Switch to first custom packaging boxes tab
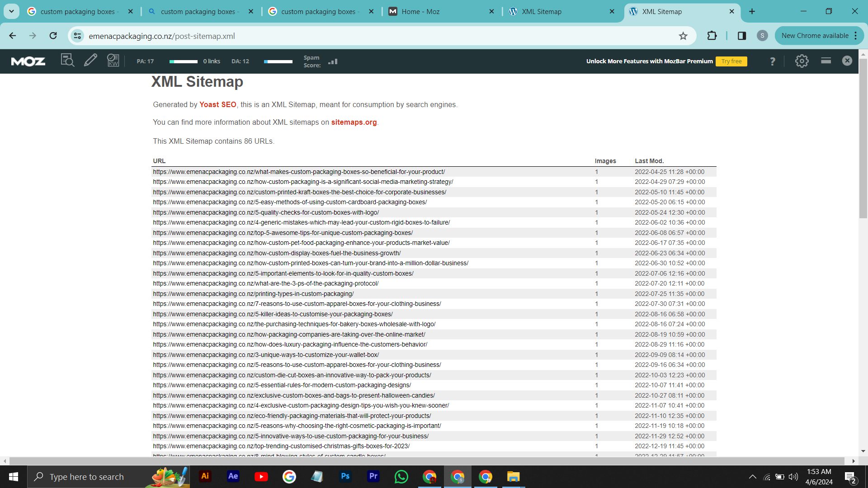868x488 pixels. pos(77,12)
